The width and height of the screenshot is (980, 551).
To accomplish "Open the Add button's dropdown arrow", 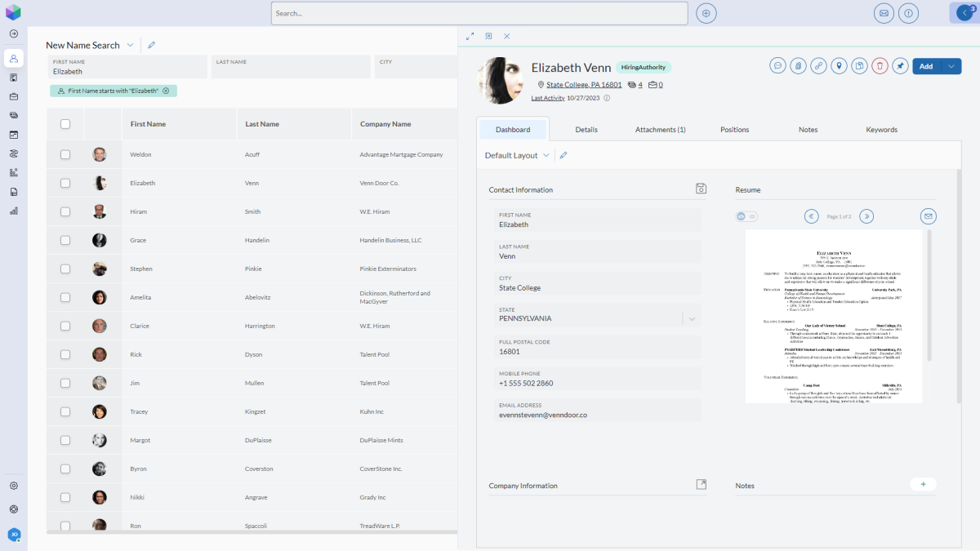I will (951, 65).
